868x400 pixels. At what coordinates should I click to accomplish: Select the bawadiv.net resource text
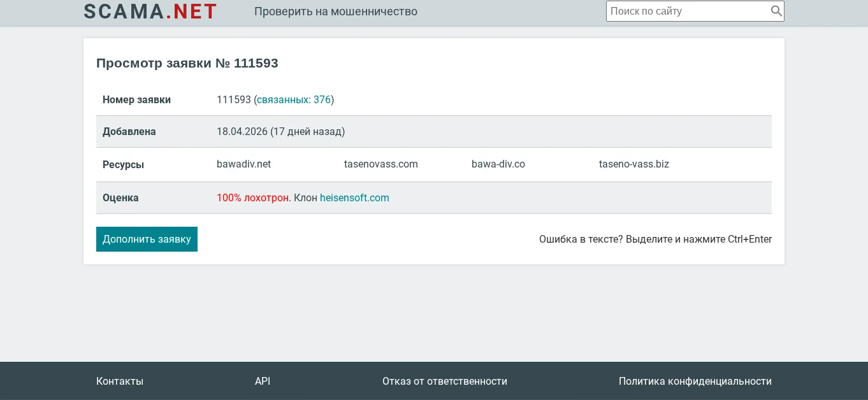243,164
